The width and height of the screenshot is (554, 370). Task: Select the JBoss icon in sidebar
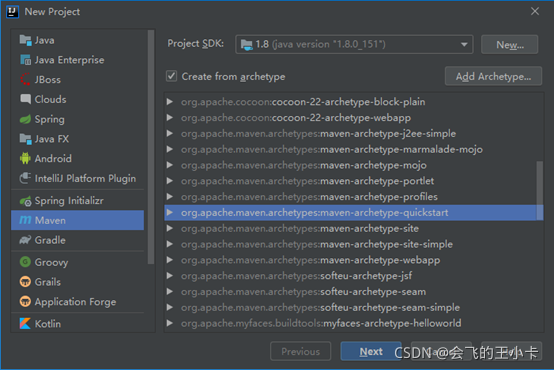click(25, 80)
